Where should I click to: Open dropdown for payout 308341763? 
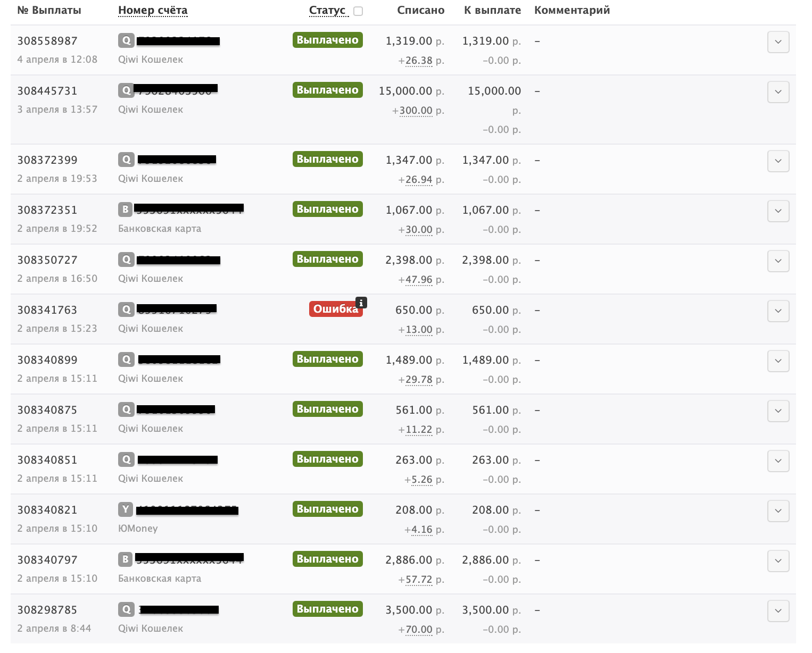tap(778, 311)
